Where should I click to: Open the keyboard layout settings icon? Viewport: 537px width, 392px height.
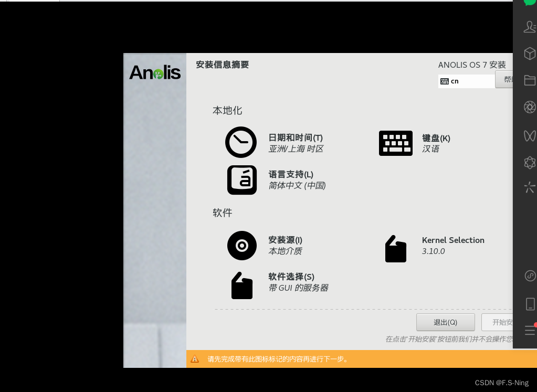pyautogui.click(x=396, y=143)
